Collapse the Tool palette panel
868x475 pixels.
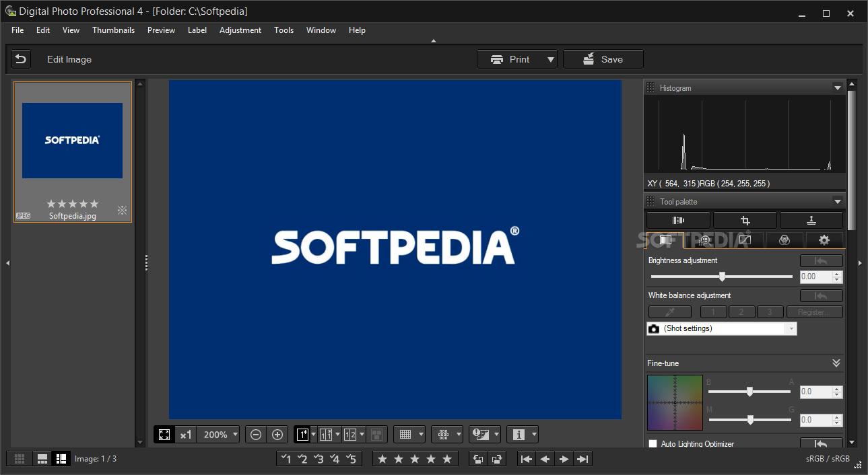[837, 201]
